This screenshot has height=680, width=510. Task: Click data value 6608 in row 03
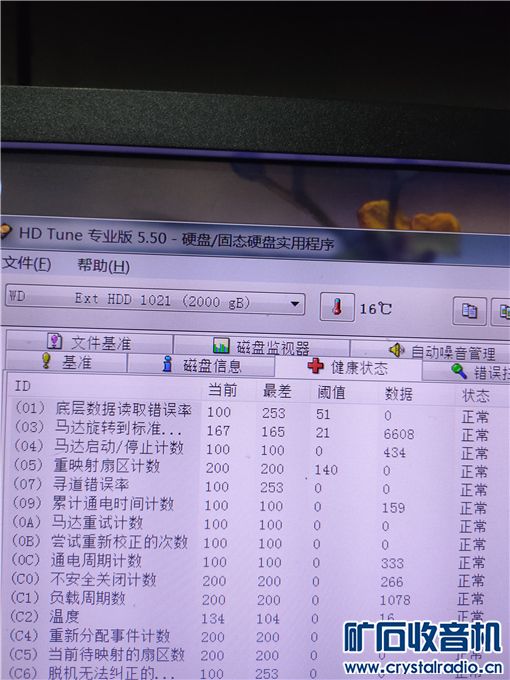coord(399,434)
